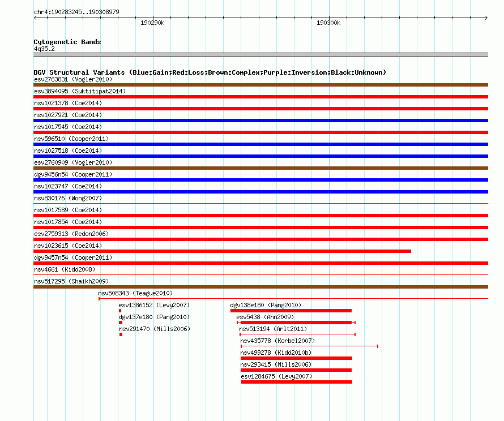The width and height of the screenshot is (504, 421).
Task: Click the nsv1023615 (Coe2014) label
Action: pos(68,246)
